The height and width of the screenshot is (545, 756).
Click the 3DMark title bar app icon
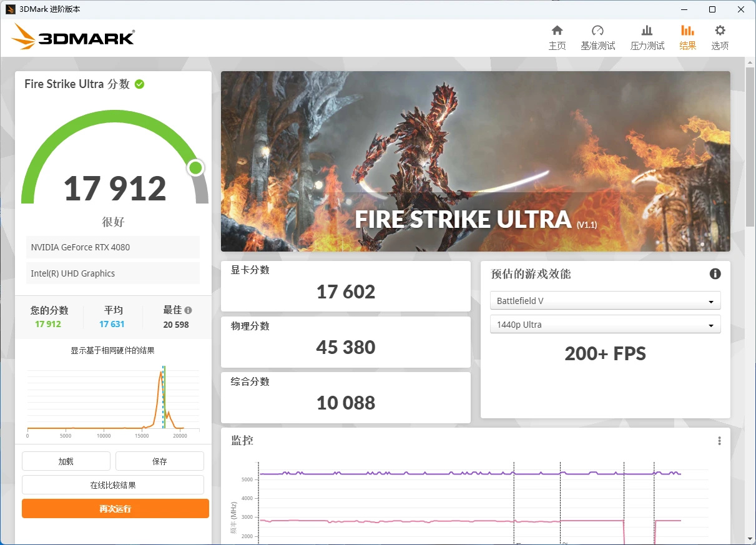(x=10, y=9)
